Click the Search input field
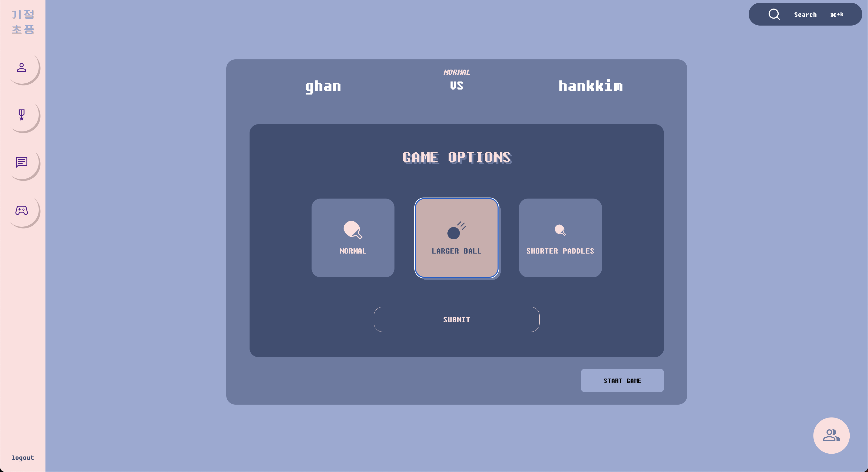Viewport: 868px width, 472px height. coord(805,14)
